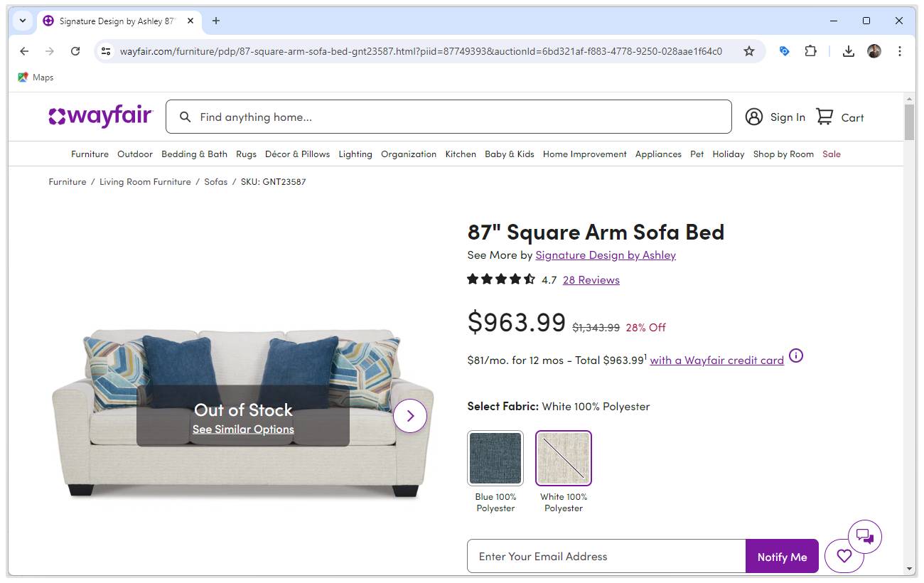Open browser extensions puzzle icon
Image resolution: width=924 pixels, height=583 pixels.
810,51
